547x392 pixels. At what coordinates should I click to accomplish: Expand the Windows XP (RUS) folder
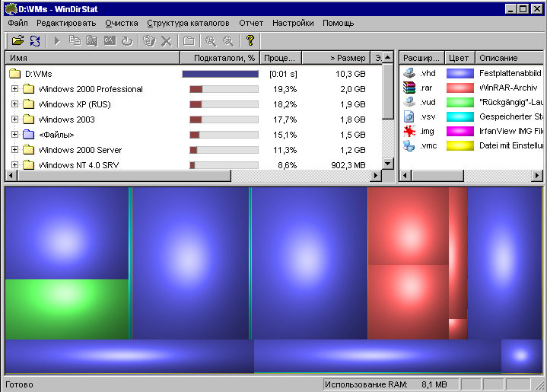point(14,104)
